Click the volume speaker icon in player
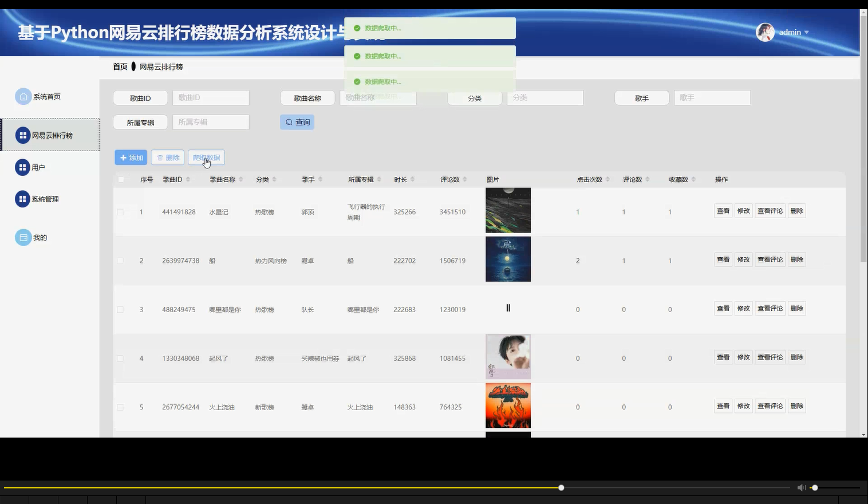This screenshot has height=504, width=868. click(x=801, y=487)
